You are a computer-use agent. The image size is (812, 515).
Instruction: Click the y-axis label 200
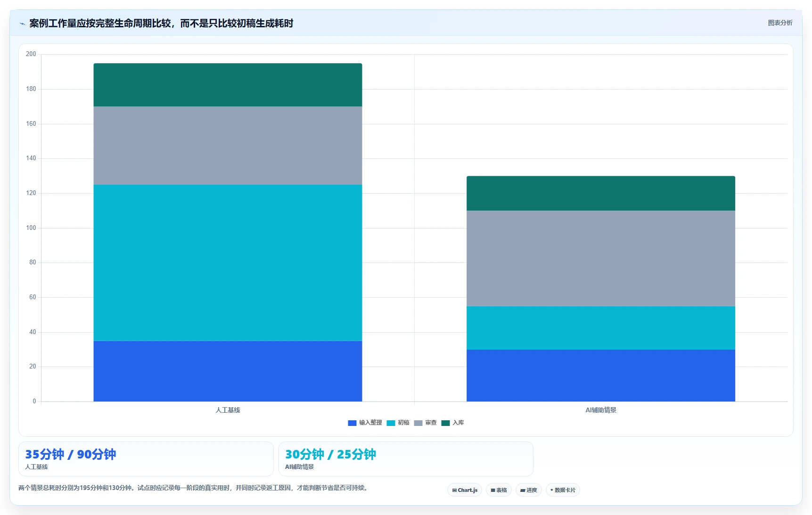[x=31, y=54]
